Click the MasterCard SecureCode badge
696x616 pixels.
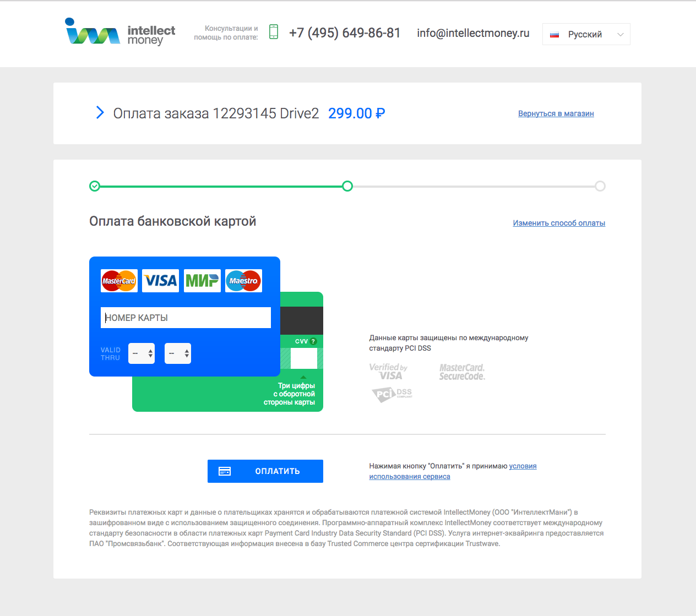click(x=462, y=372)
